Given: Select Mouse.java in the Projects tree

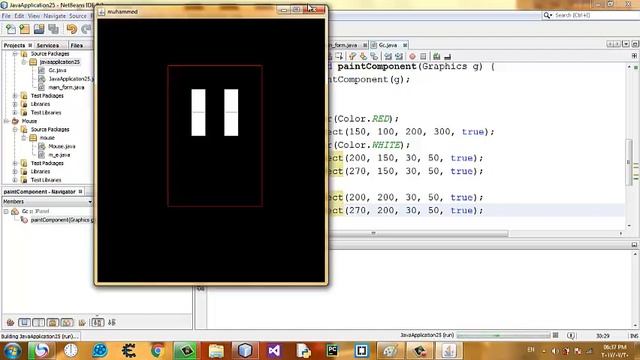Looking at the screenshot, I should point(62,146).
